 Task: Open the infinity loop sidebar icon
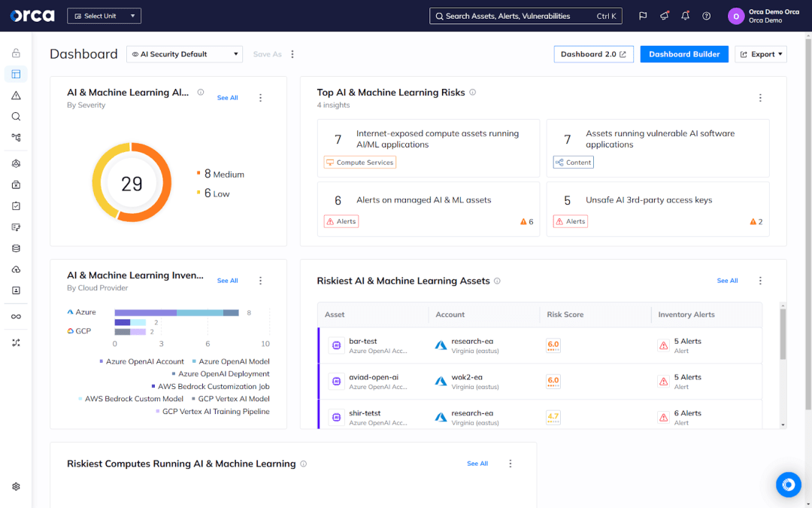(16, 317)
